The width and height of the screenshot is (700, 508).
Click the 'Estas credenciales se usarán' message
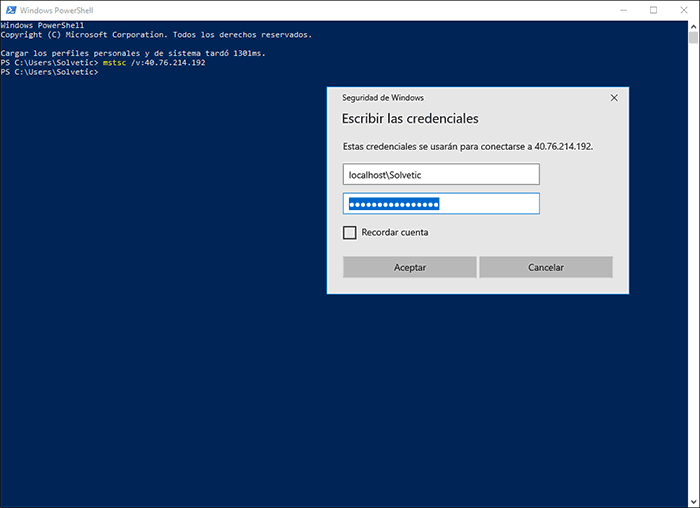click(468, 146)
